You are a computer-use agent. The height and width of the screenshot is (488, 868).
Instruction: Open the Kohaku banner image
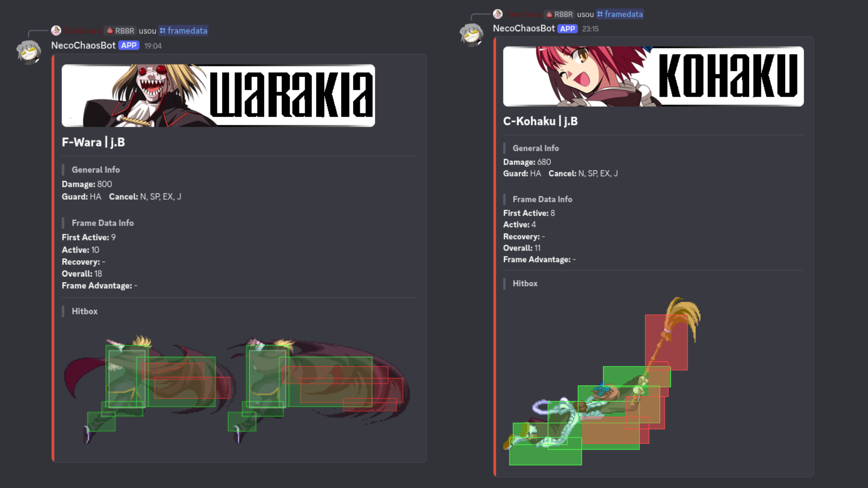pyautogui.click(x=653, y=76)
